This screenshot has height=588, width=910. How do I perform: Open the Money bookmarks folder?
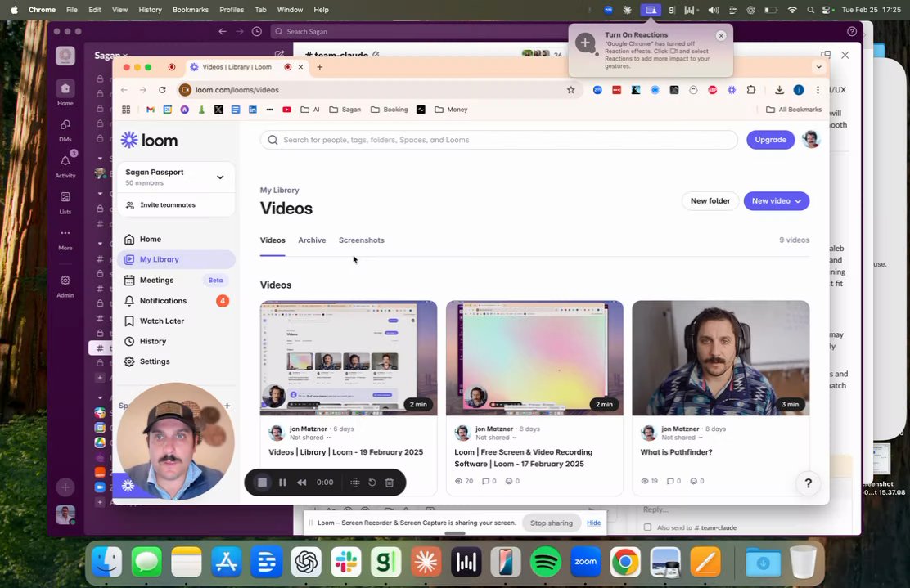451,110
